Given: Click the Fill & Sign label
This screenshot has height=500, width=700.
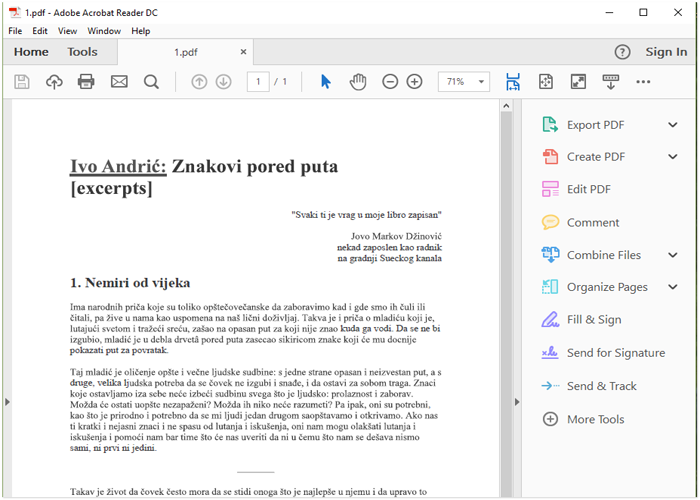Looking at the screenshot, I should click(x=594, y=320).
